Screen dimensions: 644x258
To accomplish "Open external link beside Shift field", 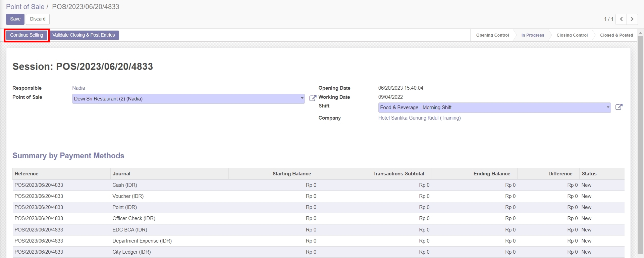I will [619, 107].
